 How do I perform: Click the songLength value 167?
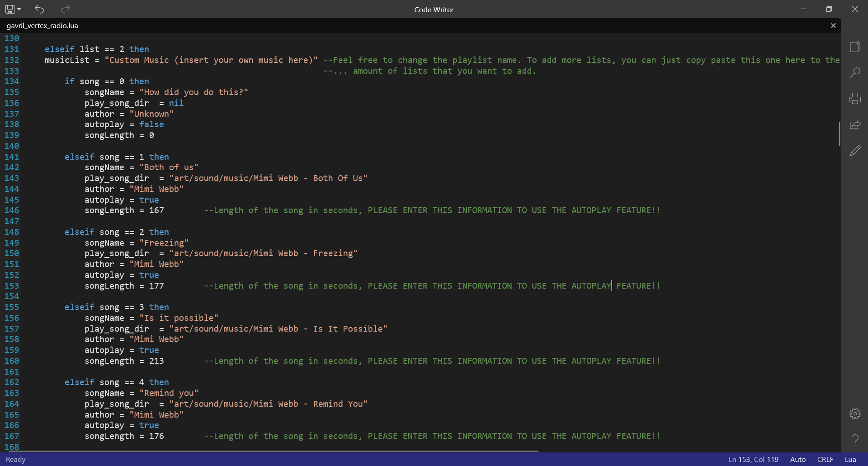point(156,210)
